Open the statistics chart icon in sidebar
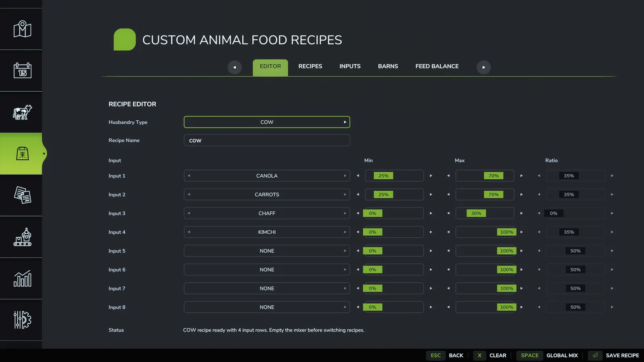The image size is (644, 362). coord(22,278)
